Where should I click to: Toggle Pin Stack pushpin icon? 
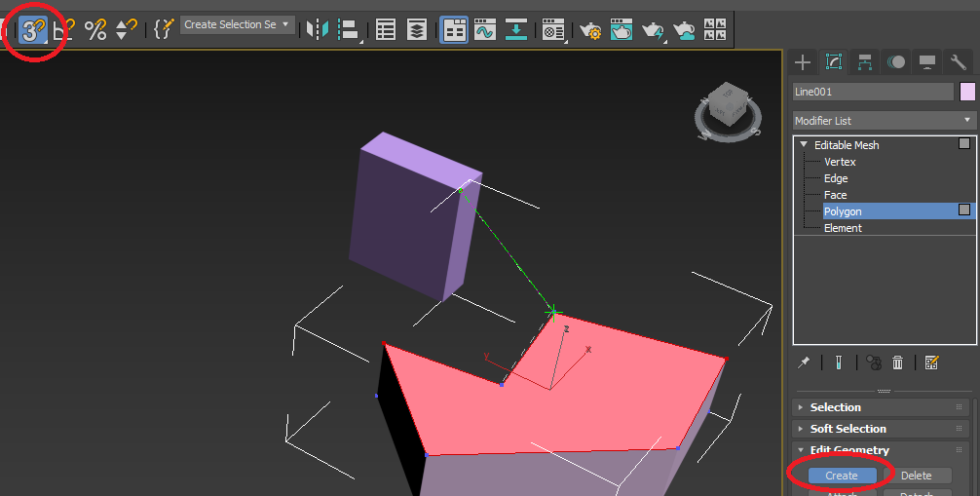point(804,362)
